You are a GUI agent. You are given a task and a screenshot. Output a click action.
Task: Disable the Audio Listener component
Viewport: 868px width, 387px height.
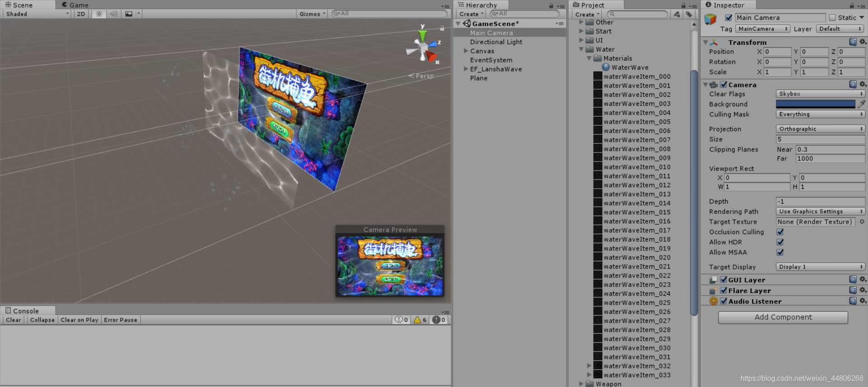pyautogui.click(x=723, y=301)
